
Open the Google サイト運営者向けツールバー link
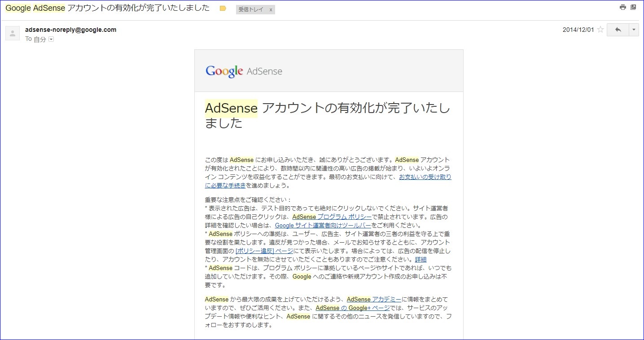323,226
